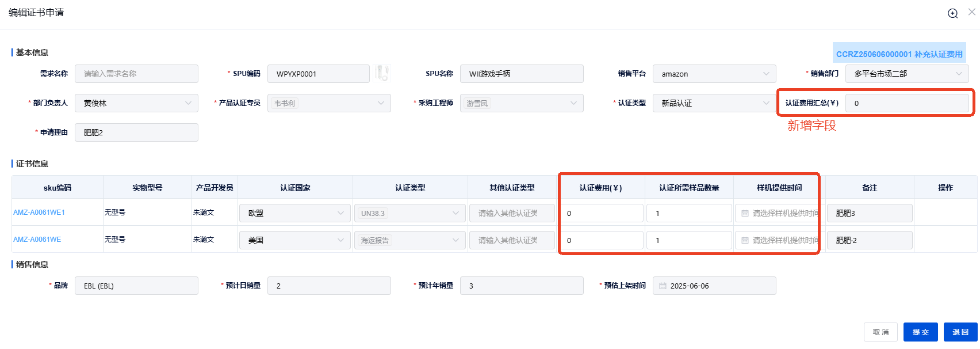Click the SPU product thumbnail image

click(382, 74)
